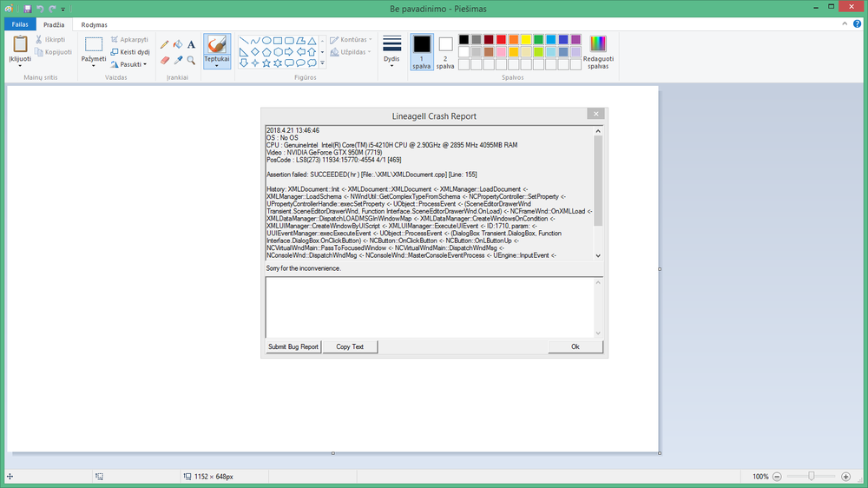
Task: Pick the red color swatch
Action: (502, 39)
